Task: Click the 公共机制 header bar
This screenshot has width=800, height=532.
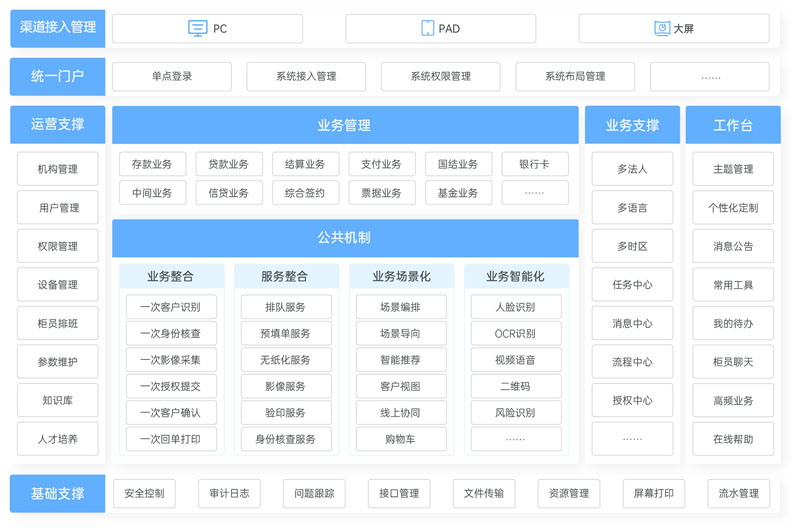Action: [x=344, y=238]
